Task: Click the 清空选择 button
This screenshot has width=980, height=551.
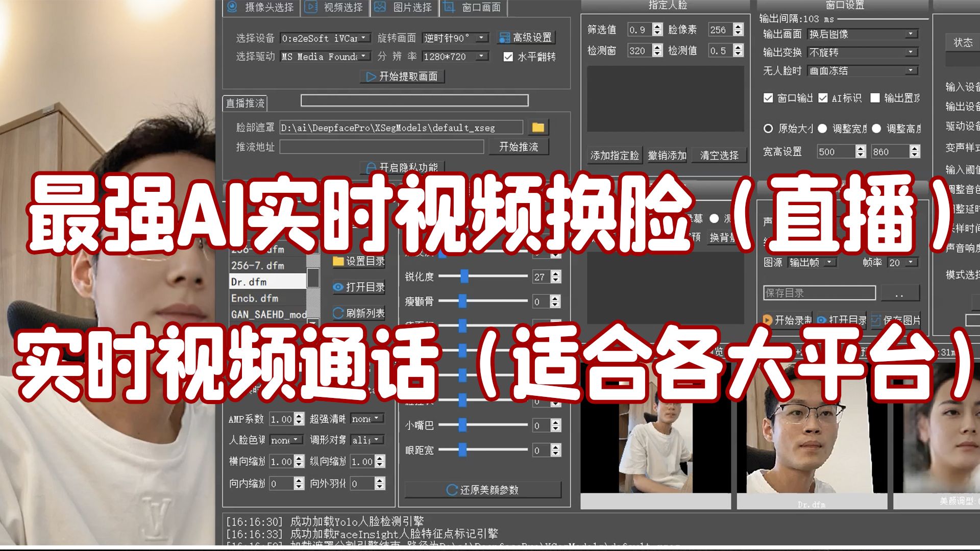Action: pyautogui.click(x=720, y=156)
